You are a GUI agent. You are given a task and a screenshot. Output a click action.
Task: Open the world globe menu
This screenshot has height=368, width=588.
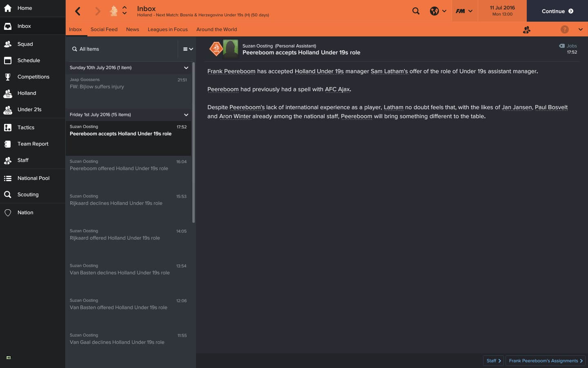tap(438, 11)
